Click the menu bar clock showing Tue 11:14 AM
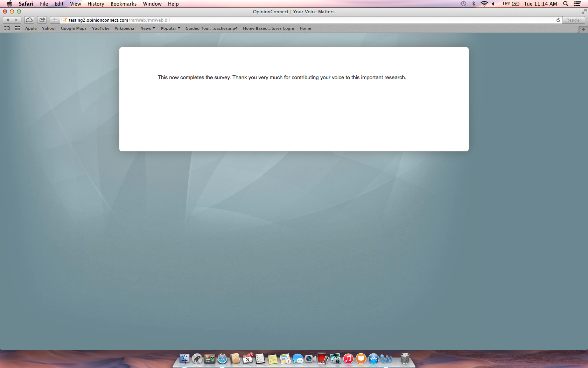Viewport: 588px width, 368px height. (540, 4)
